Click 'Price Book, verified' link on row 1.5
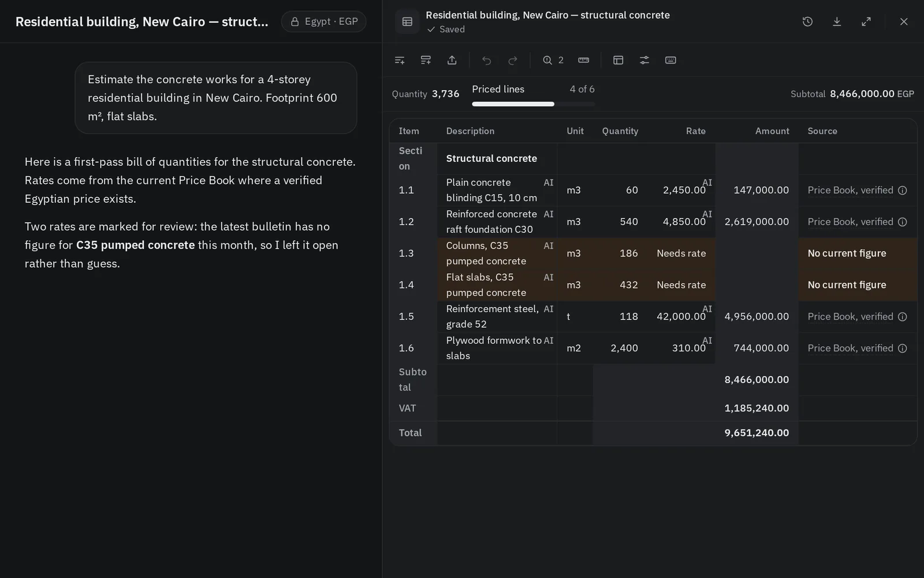 click(850, 317)
